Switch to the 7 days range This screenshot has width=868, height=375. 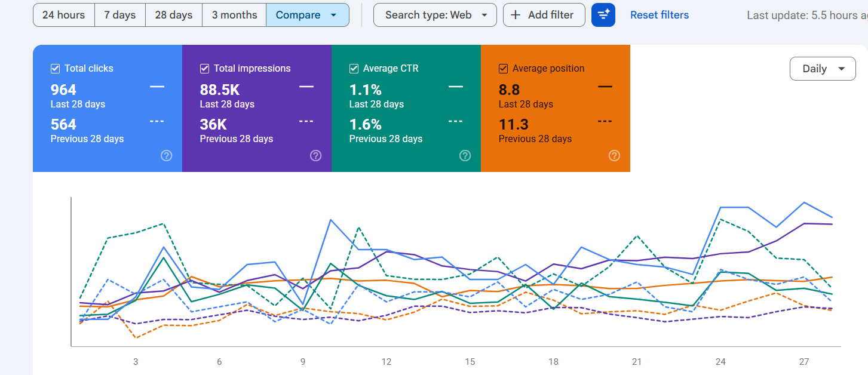click(120, 15)
